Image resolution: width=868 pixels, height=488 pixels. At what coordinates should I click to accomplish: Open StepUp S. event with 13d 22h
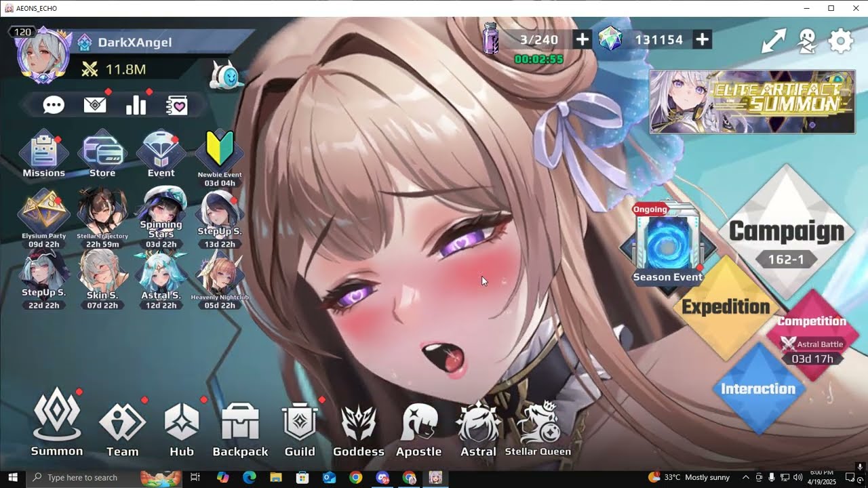[220, 218]
